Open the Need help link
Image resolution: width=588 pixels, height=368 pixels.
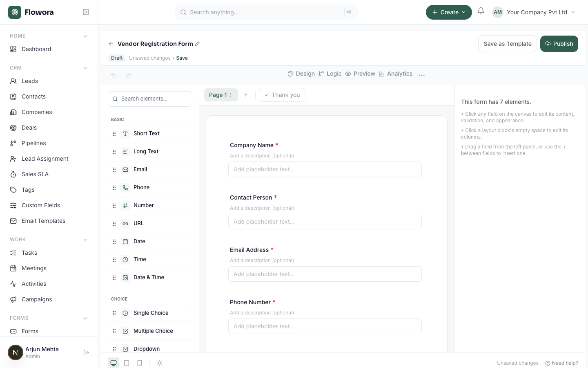point(562,363)
